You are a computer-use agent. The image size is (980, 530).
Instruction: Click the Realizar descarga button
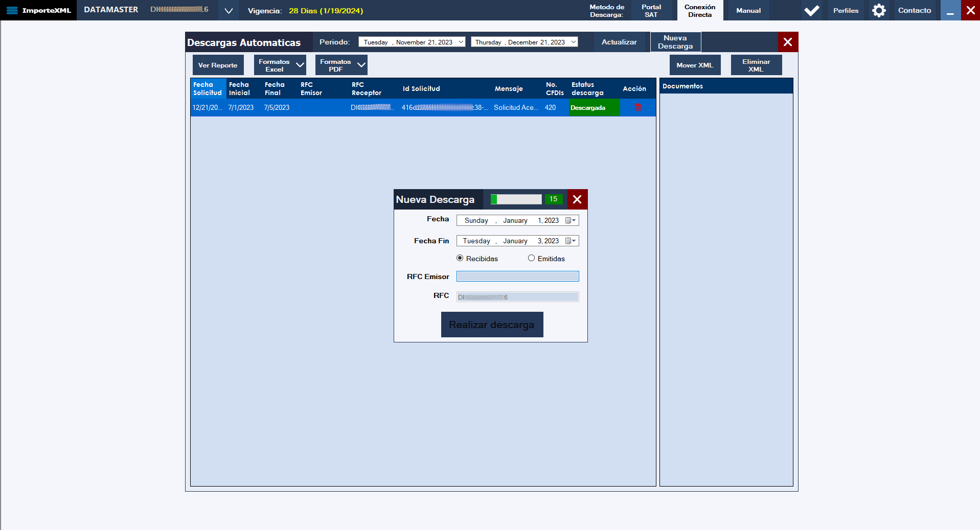coord(492,325)
